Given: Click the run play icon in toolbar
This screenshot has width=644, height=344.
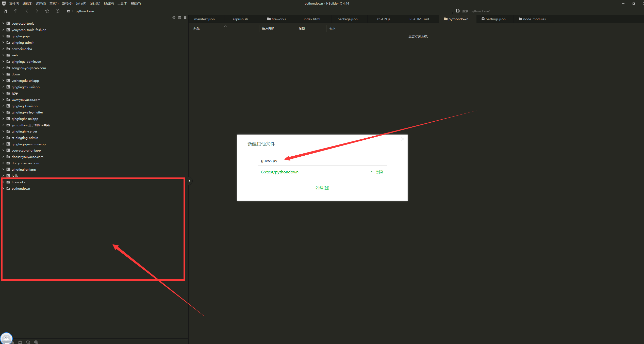Looking at the screenshot, I should pos(58,11).
